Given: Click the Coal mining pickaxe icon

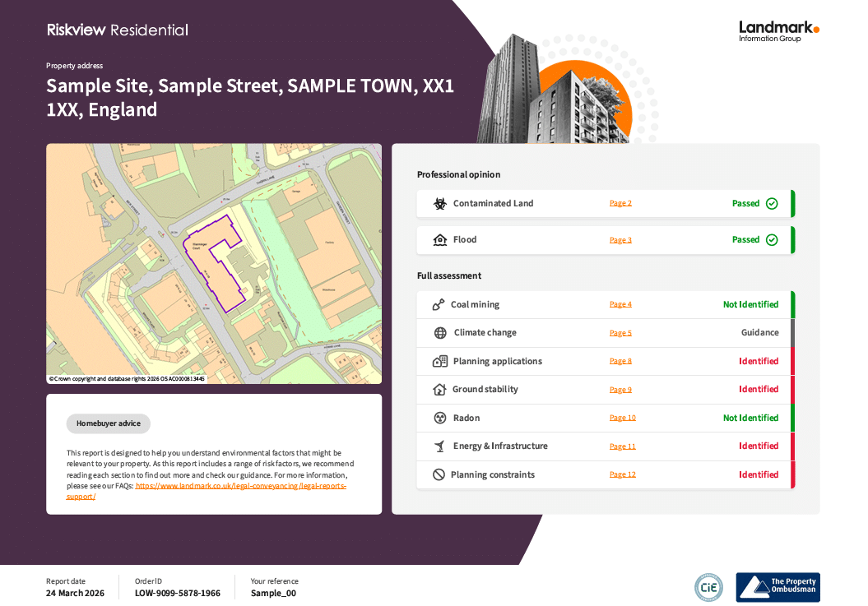Looking at the screenshot, I should coord(439,305).
